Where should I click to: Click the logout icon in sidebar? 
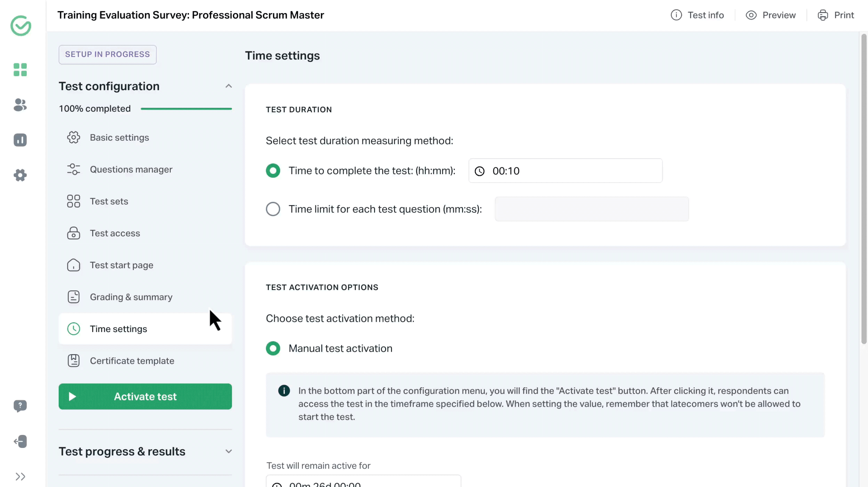click(21, 441)
